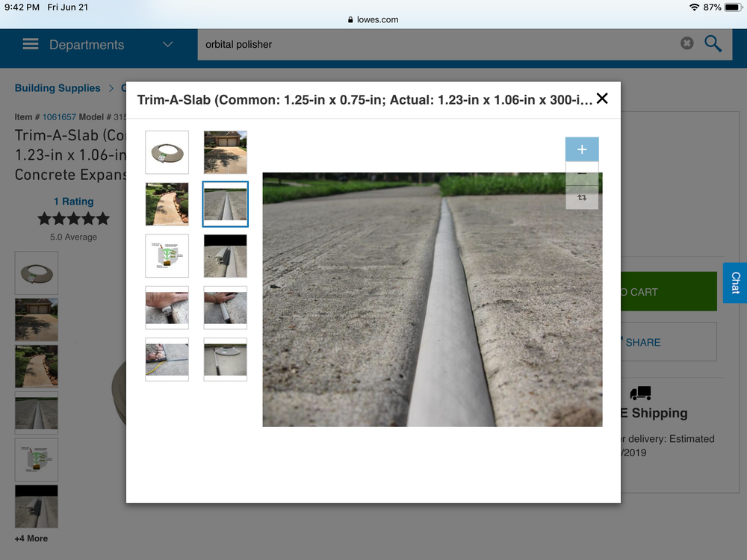
Task: Open the Departments menu label
Action: [87, 45]
